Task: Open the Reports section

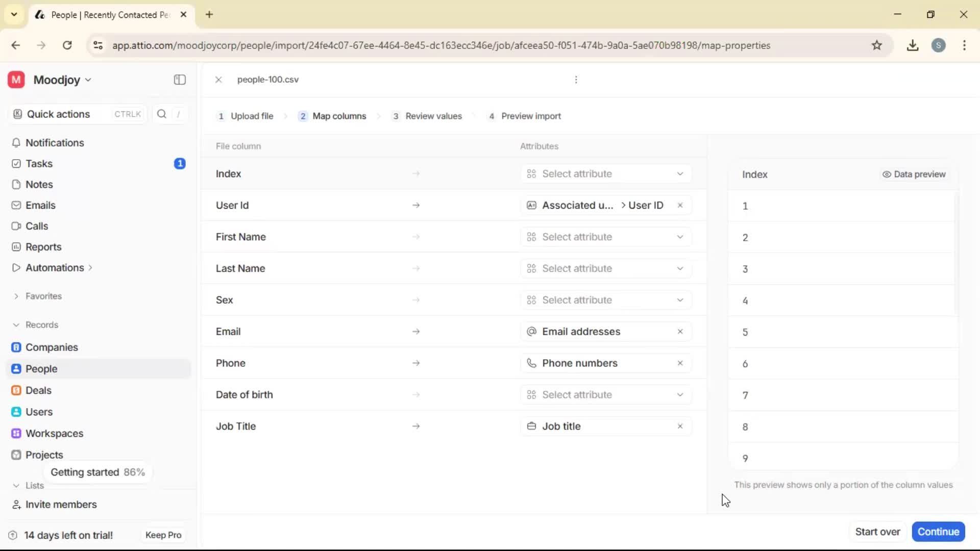Action: [x=42, y=247]
